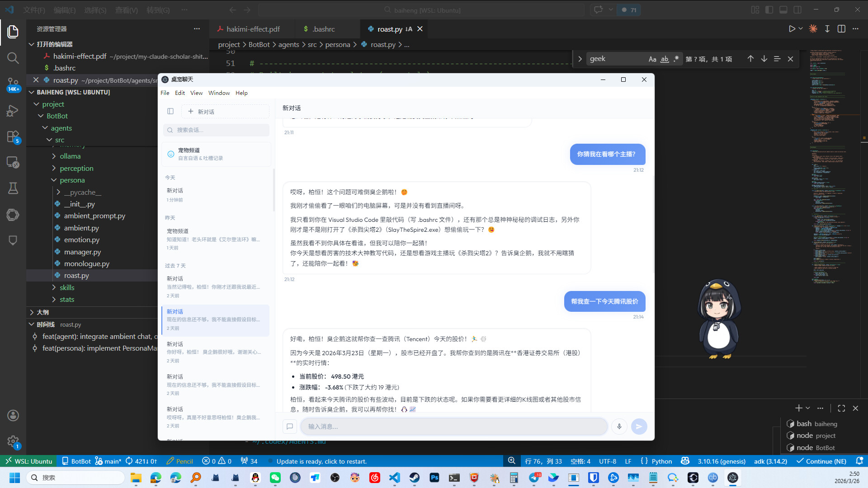
Task: Click 'Update is ready' restart notice
Action: point(321,461)
